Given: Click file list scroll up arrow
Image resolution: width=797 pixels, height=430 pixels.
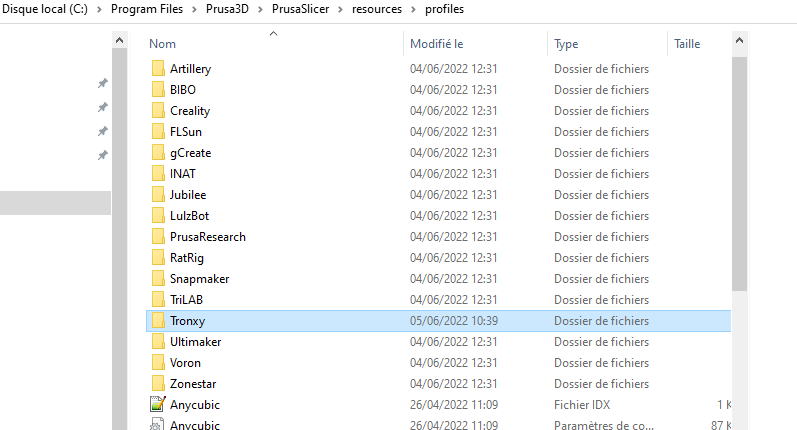Looking at the screenshot, I should pos(740,40).
